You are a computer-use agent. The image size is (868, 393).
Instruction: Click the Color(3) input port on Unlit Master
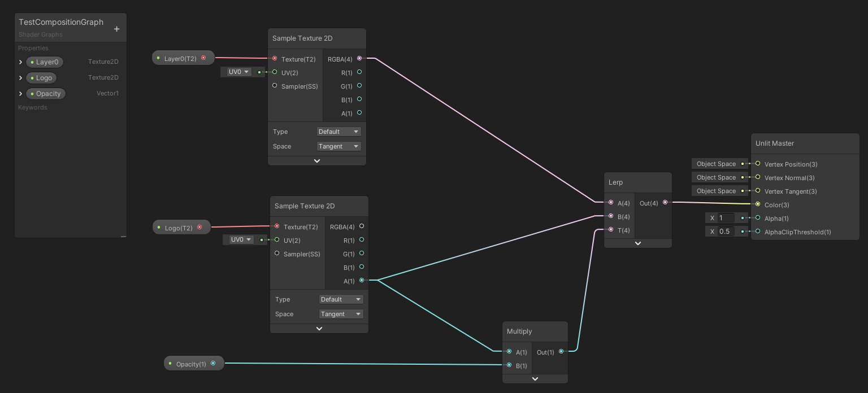[758, 204]
